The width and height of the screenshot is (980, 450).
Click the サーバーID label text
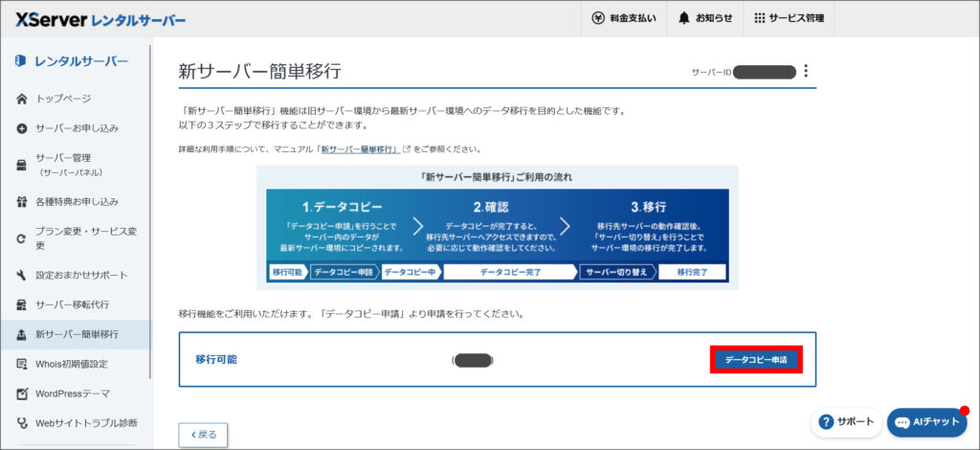click(x=711, y=72)
